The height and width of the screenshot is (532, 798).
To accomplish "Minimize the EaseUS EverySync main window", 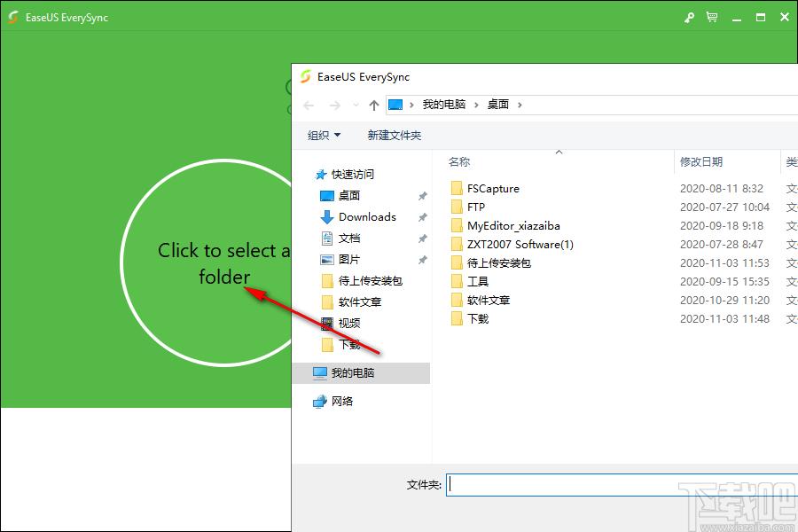I will (737, 18).
